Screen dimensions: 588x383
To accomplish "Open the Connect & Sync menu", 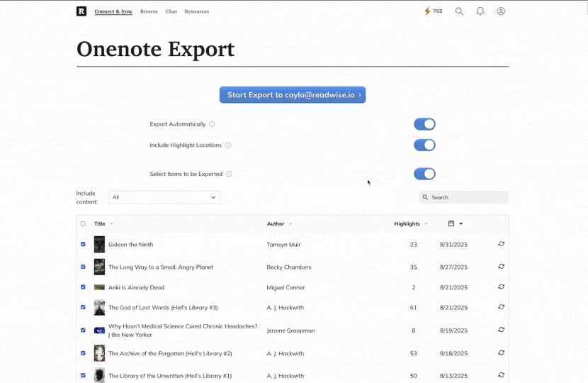I will [113, 11].
